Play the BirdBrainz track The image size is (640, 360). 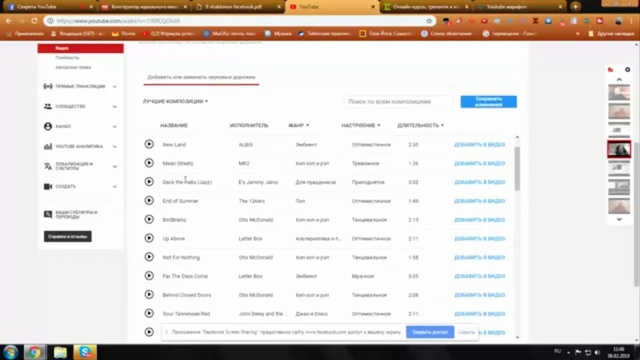click(x=149, y=219)
